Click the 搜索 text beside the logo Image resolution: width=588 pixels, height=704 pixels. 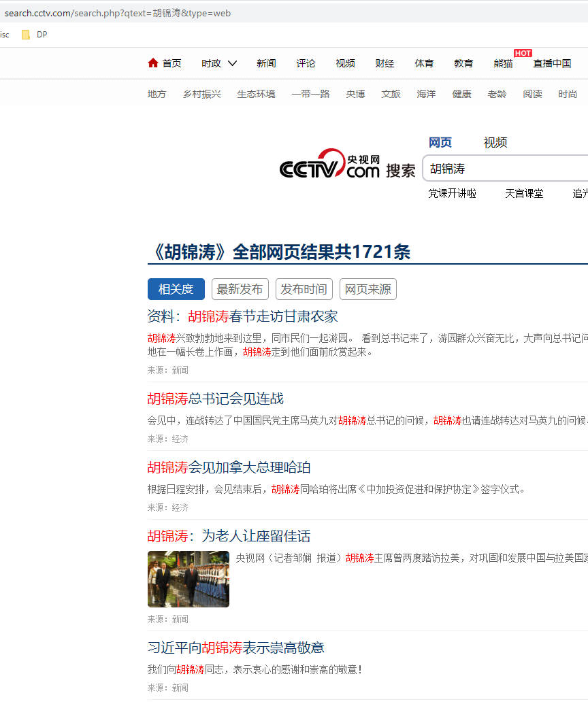401,171
